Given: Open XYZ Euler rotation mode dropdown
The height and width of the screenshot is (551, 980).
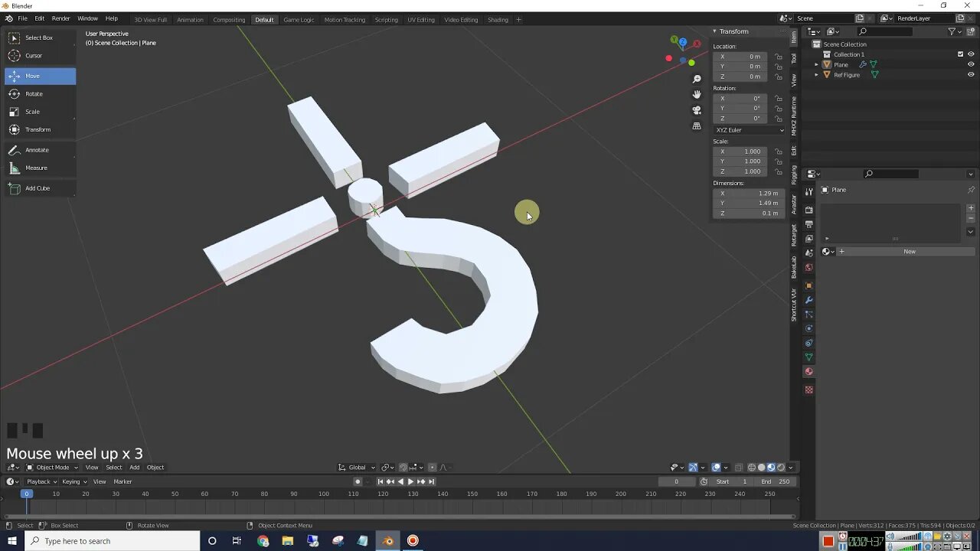Looking at the screenshot, I should [x=749, y=130].
